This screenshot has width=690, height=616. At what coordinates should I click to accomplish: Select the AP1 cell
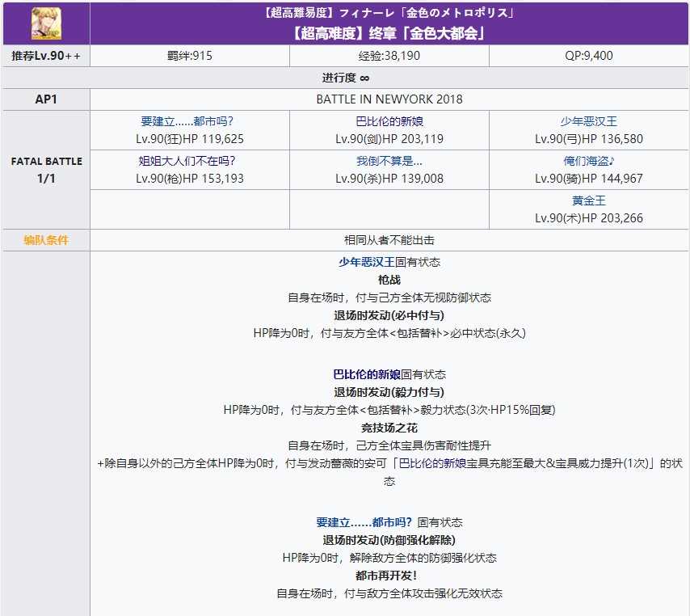coord(46,99)
